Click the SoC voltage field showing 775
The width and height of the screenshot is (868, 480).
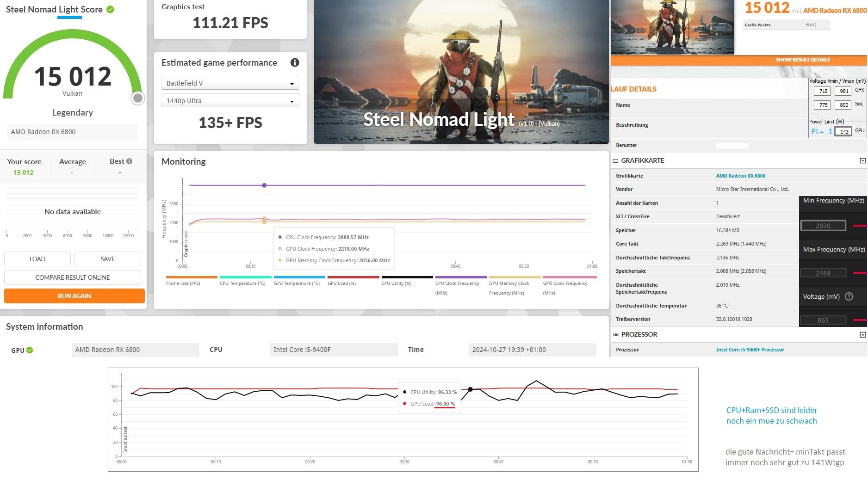coord(823,105)
